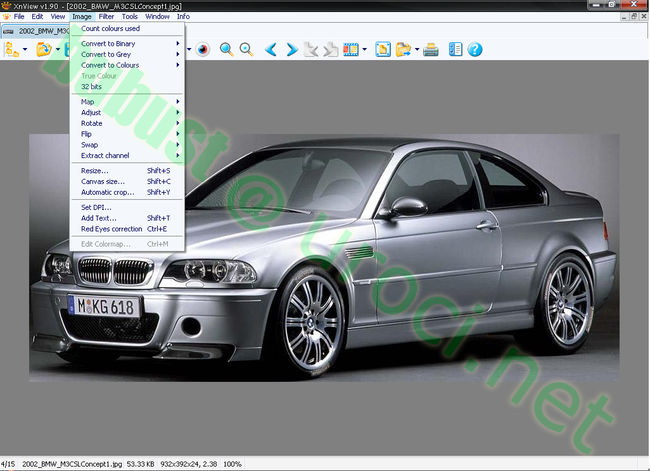This screenshot has width=650, height=471.
Task: Click the BMW car image in viewer
Action: coord(324,257)
